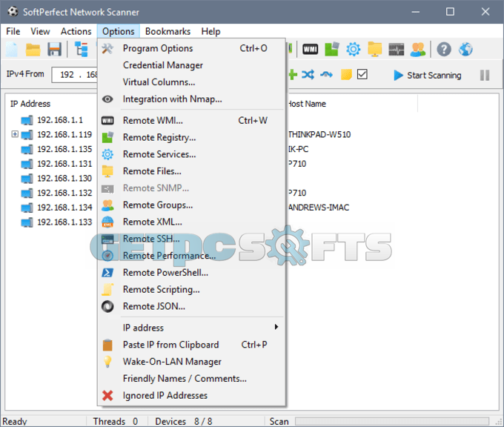
Task: Select Virtual Columns... menu entry
Action: pyautogui.click(x=191, y=82)
